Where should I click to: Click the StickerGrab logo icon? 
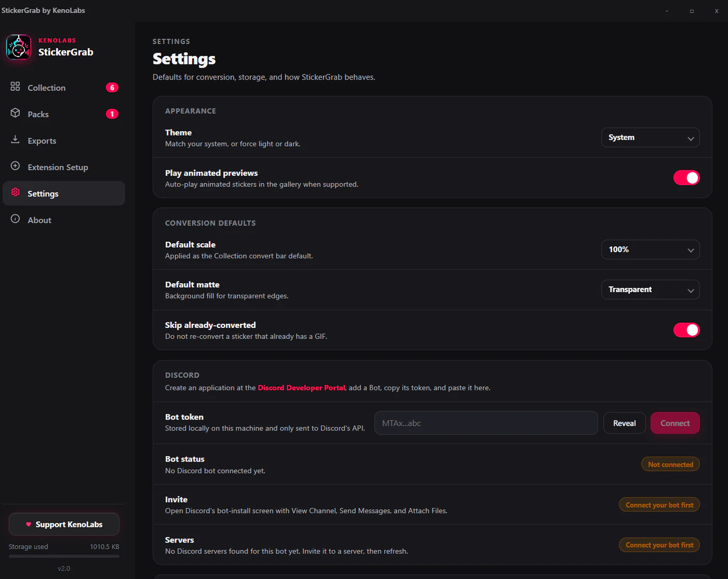(19, 47)
